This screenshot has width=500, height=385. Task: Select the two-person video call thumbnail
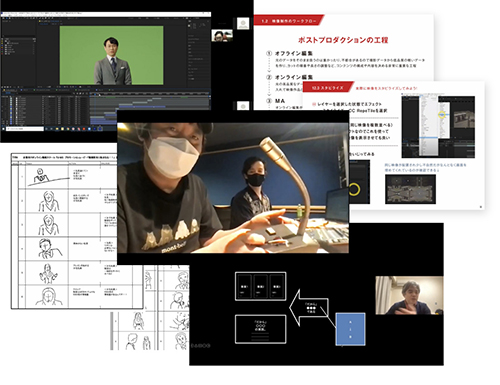click(x=222, y=35)
